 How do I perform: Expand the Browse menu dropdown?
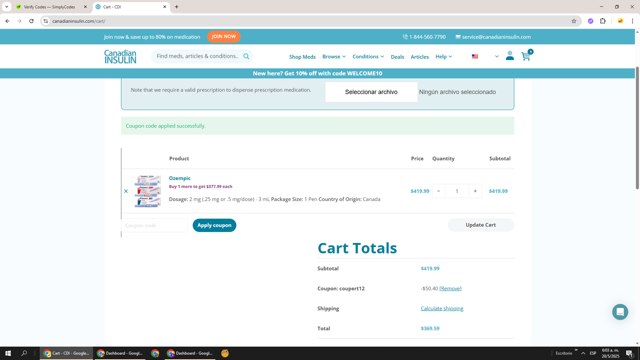coord(334,56)
